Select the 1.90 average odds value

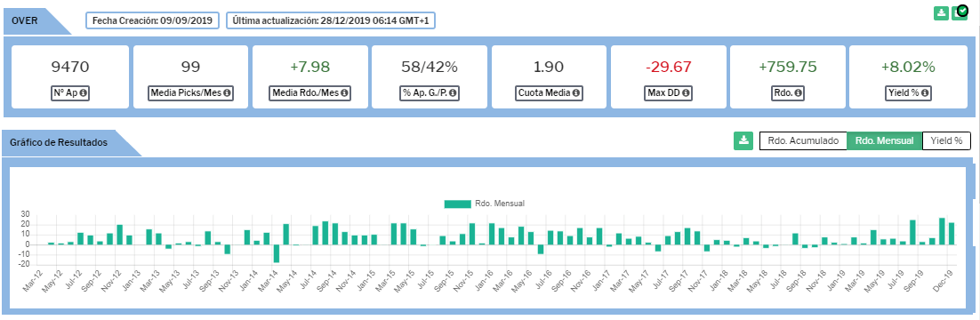tap(550, 67)
